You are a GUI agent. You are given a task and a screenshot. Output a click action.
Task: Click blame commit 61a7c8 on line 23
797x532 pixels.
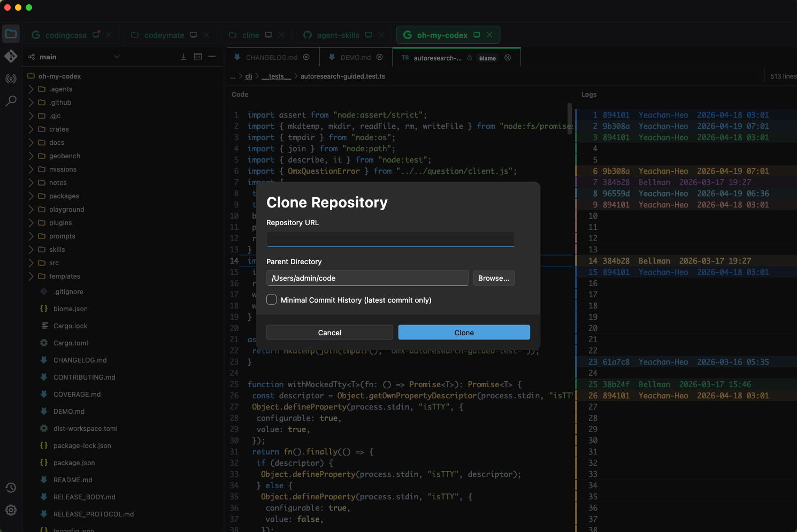616,362
